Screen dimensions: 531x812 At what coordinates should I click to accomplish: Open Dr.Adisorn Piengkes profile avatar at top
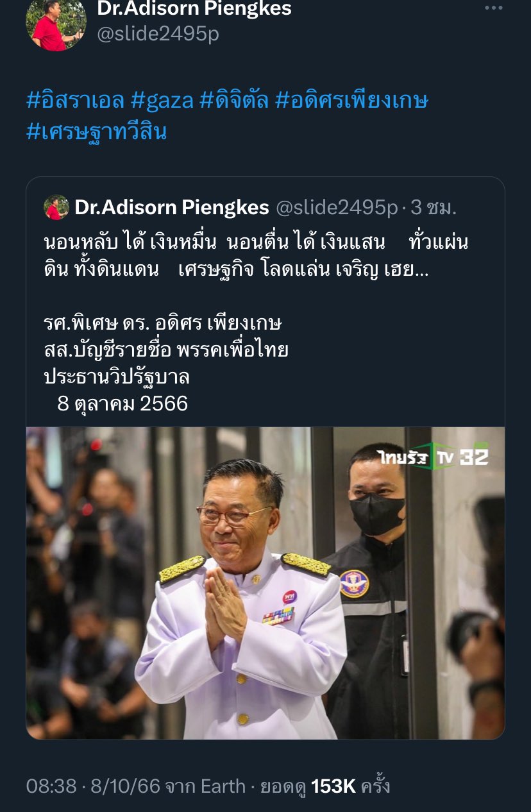(x=56, y=24)
